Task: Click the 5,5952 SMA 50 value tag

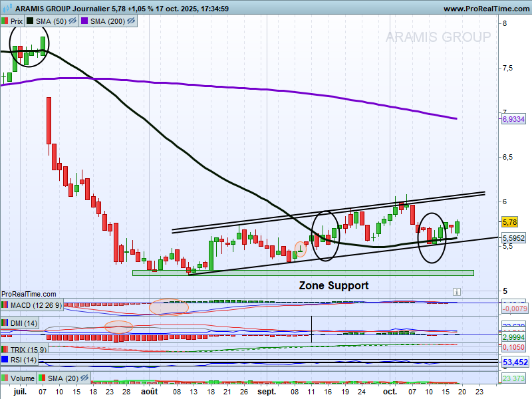Action: point(513,238)
